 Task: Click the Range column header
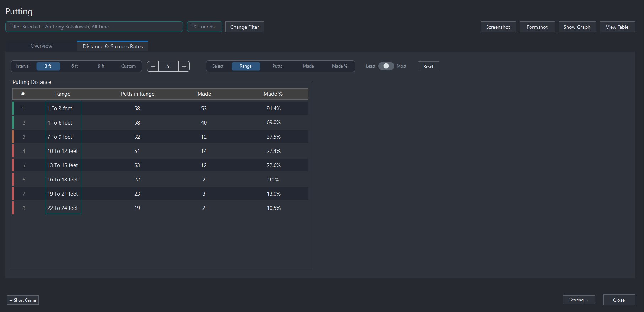point(63,94)
